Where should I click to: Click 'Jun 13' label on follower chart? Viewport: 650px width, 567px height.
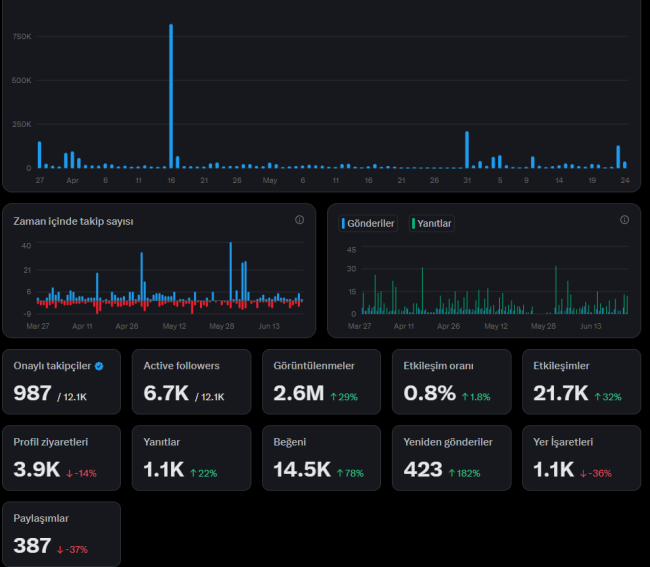pyautogui.click(x=269, y=326)
